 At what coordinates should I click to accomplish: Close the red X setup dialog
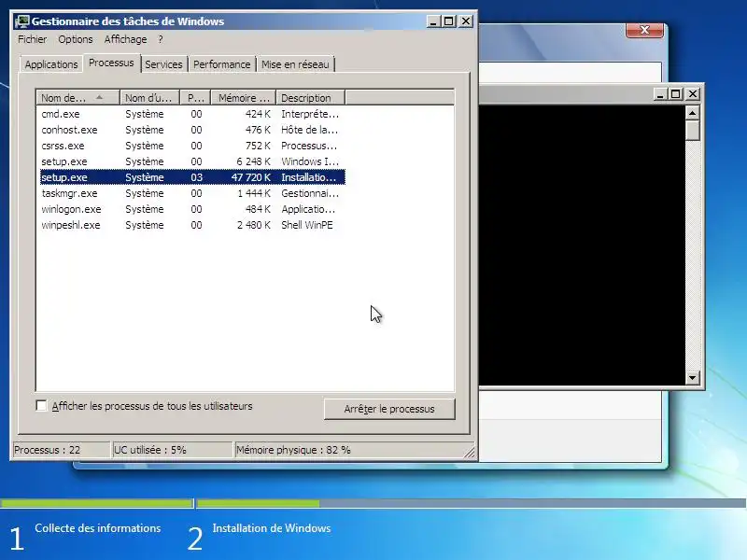coord(644,30)
